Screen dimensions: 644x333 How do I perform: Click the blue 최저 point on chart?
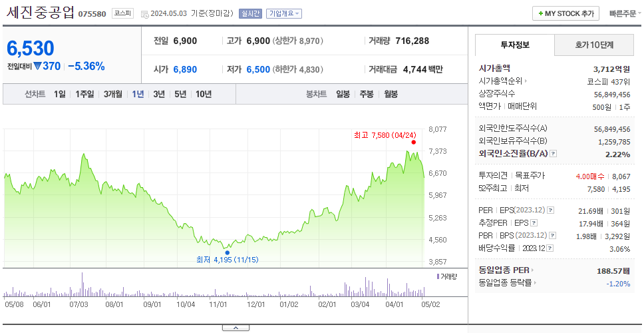click(x=227, y=253)
